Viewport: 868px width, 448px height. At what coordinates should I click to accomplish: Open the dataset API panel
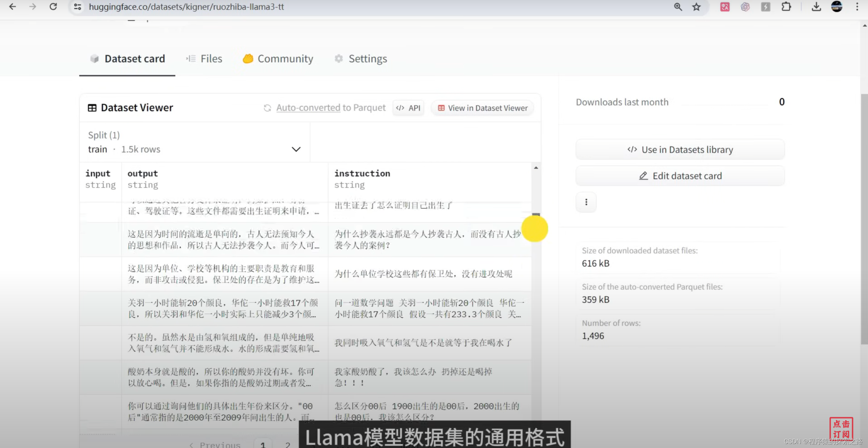pyautogui.click(x=408, y=108)
